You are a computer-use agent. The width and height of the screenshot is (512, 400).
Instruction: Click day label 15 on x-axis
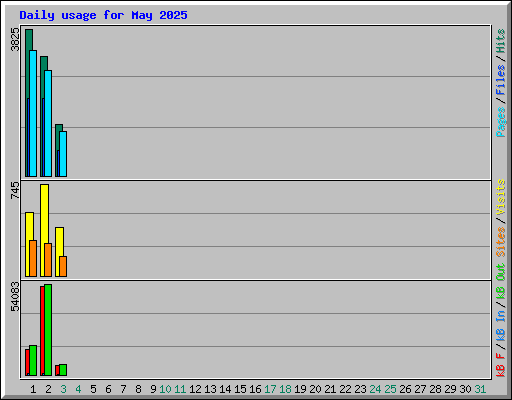[240, 389]
